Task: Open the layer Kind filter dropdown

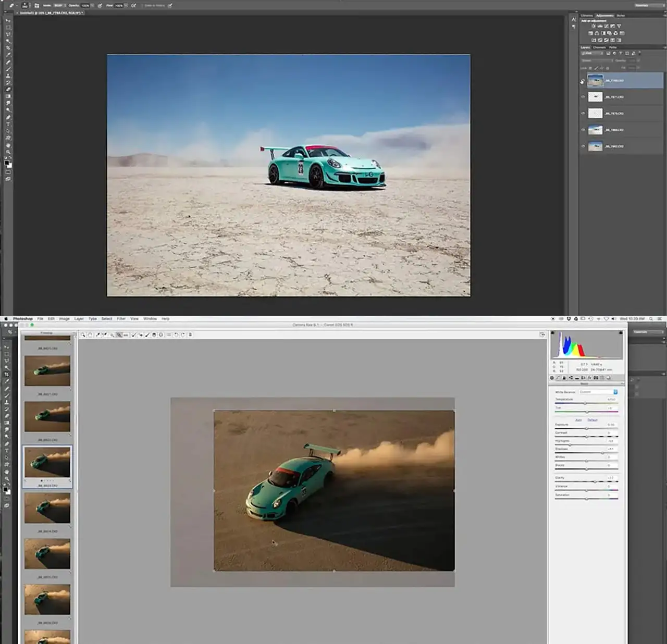Action: click(x=592, y=53)
